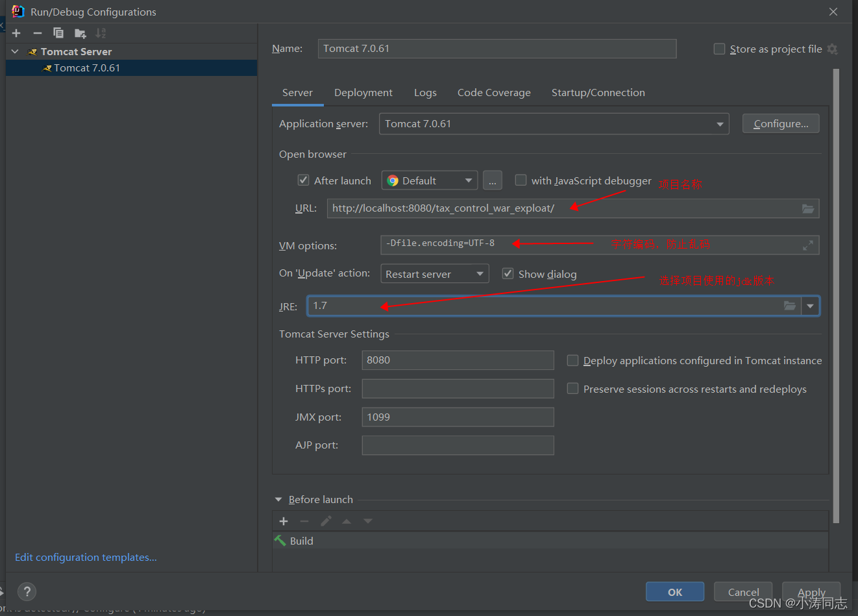Click the OK button
The height and width of the screenshot is (616, 858).
tap(675, 592)
